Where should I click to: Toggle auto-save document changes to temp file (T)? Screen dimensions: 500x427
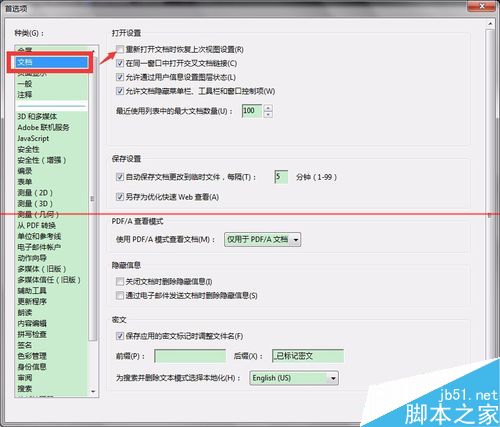pos(120,177)
